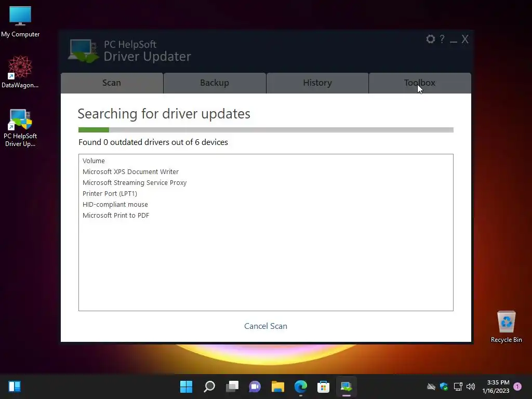The height and width of the screenshot is (399, 532).
Task: Click the Cancel Scan link
Action: tap(265, 326)
